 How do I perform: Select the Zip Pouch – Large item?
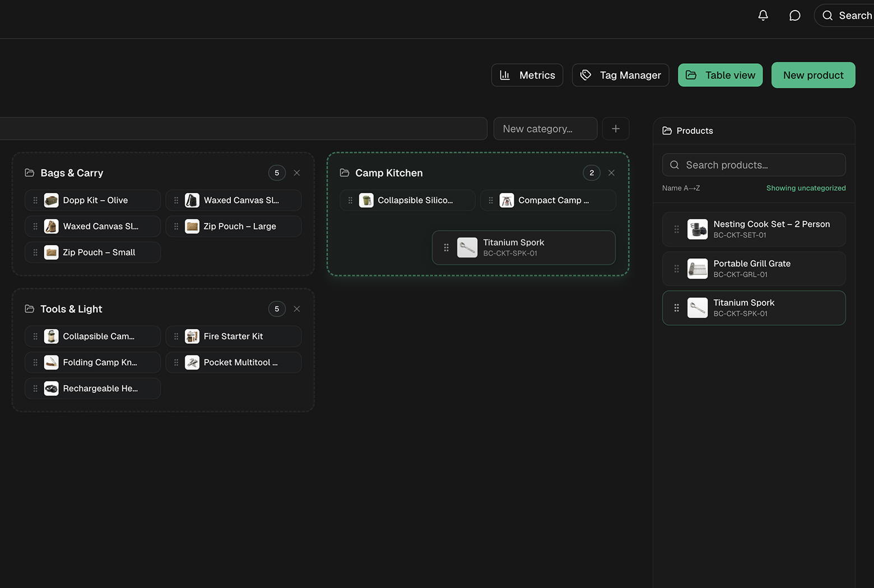[234, 226]
